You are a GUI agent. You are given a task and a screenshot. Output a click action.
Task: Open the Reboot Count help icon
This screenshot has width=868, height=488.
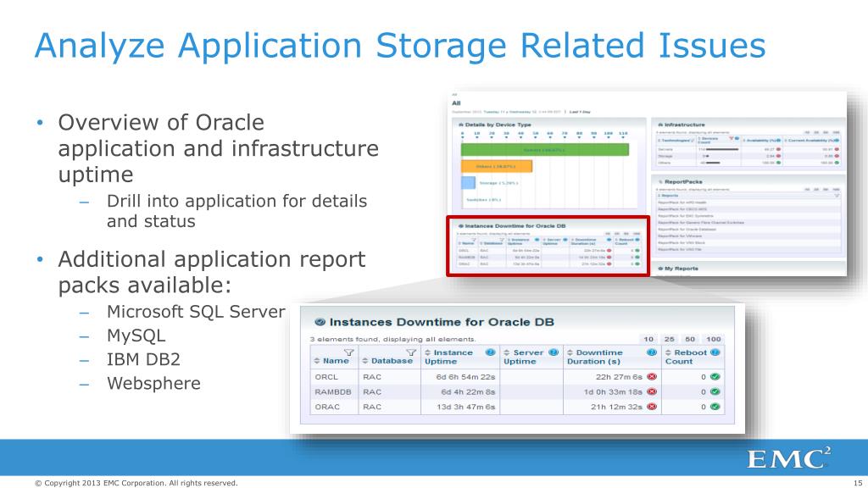715,352
